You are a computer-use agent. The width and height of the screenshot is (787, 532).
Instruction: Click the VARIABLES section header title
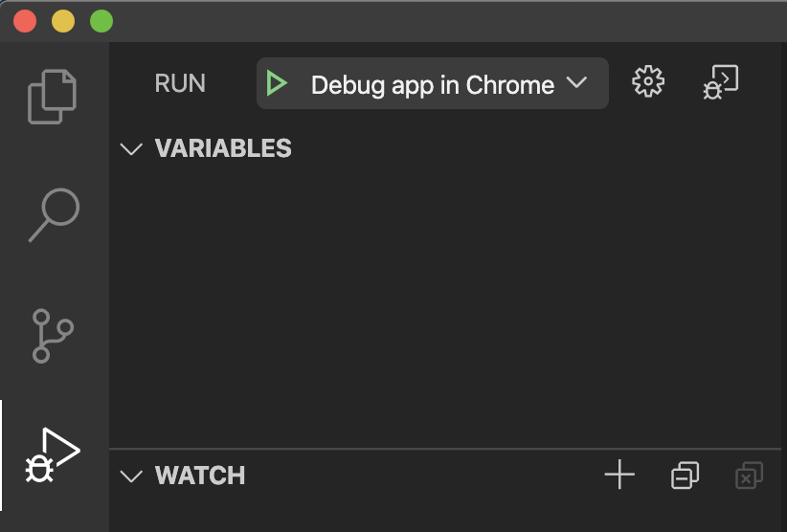pos(223,148)
